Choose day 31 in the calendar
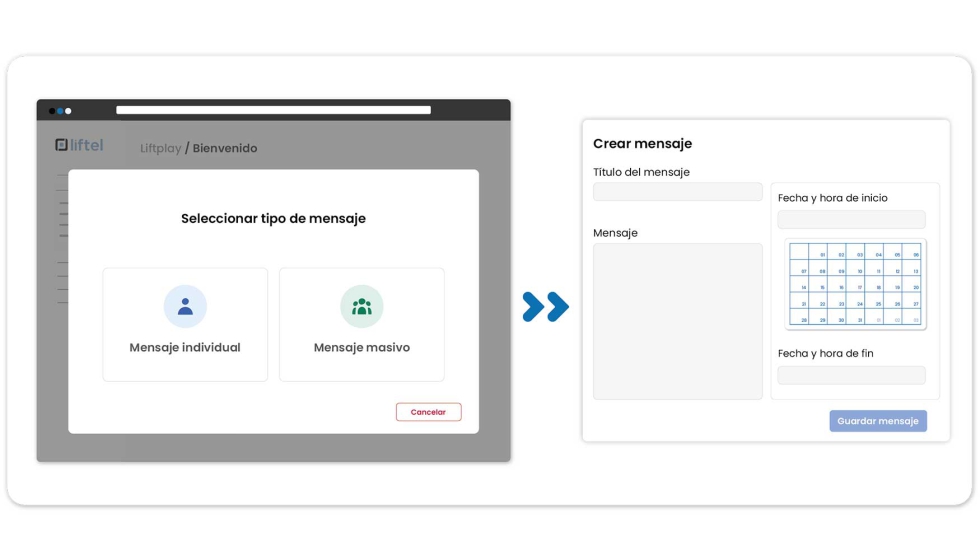This screenshot has height=560, width=980. (855, 320)
